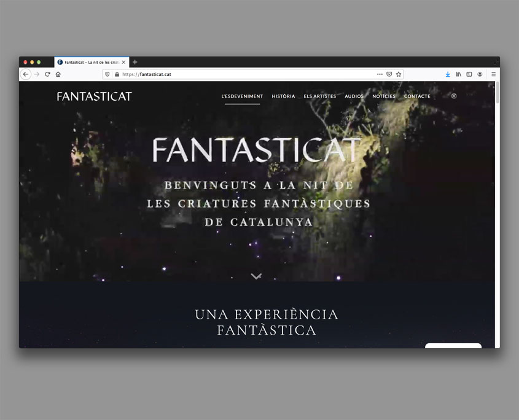This screenshot has height=420, width=519.
Task: Click the URL address bar field
Action: click(246, 74)
